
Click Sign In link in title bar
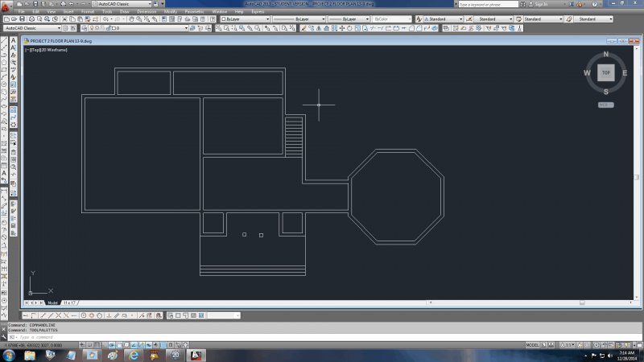541,4
